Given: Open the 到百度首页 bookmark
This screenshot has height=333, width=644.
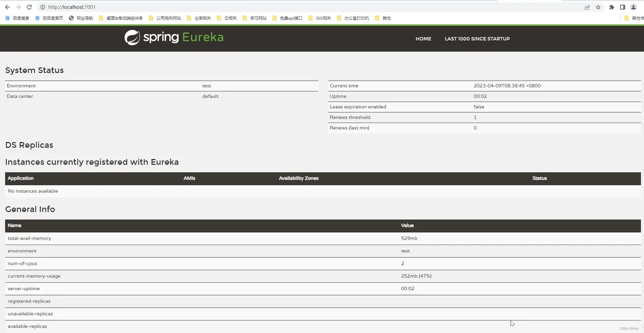Looking at the screenshot, I should 49,18.
